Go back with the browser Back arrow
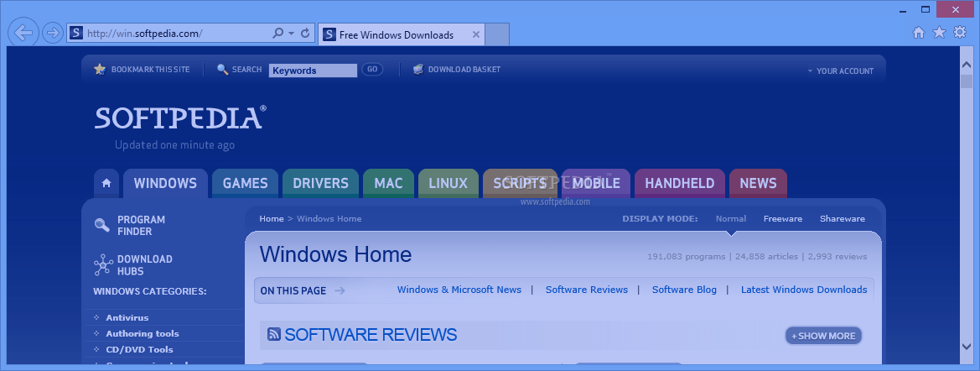980x371 pixels. [x=23, y=34]
